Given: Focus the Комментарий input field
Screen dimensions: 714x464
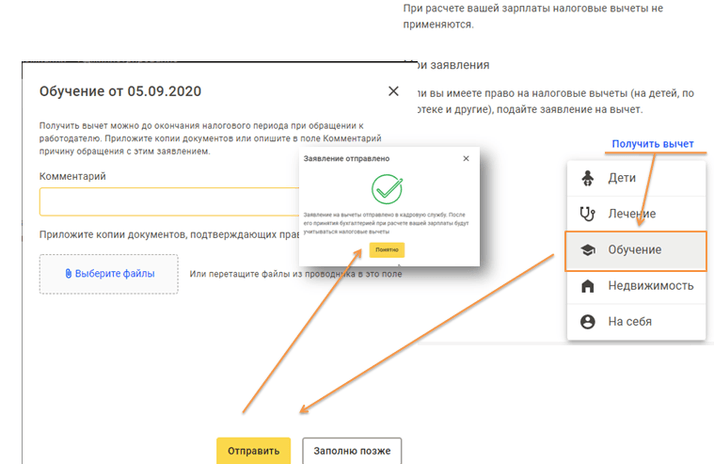Looking at the screenshot, I should [169, 201].
